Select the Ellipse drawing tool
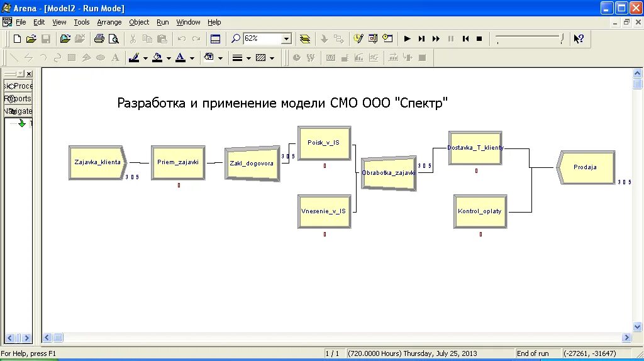 (101, 58)
